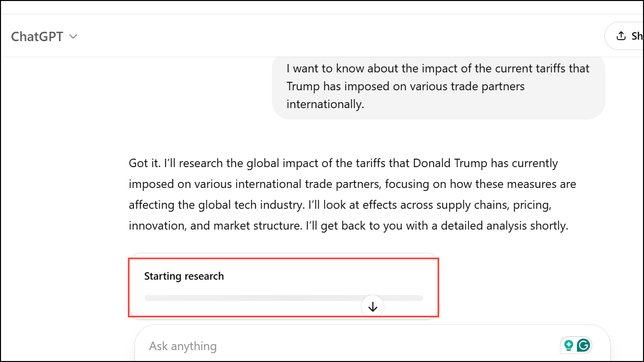This screenshot has height=362, width=644.
Task: Click the assistant's 'Got it' response paragraph
Action: click(352, 194)
